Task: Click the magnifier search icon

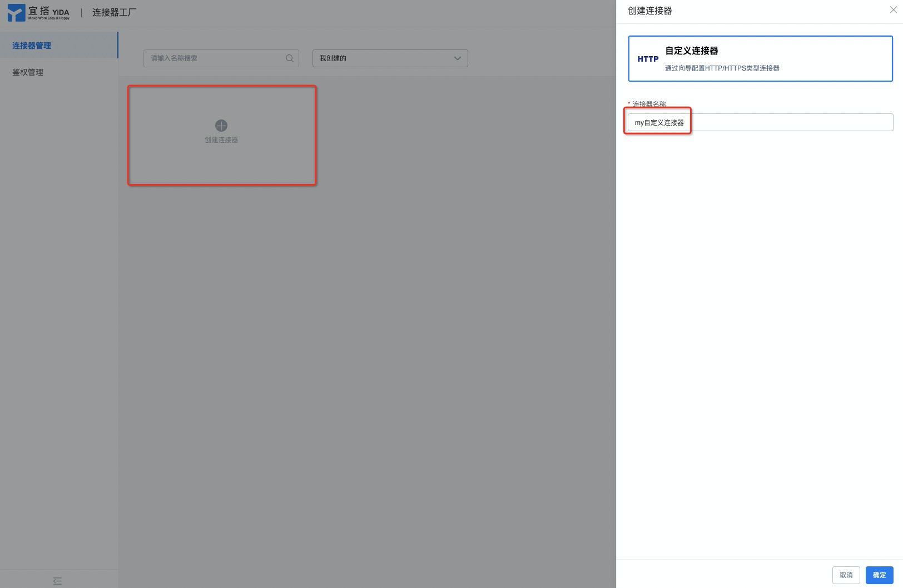Action: pyautogui.click(x=289, y=58)
